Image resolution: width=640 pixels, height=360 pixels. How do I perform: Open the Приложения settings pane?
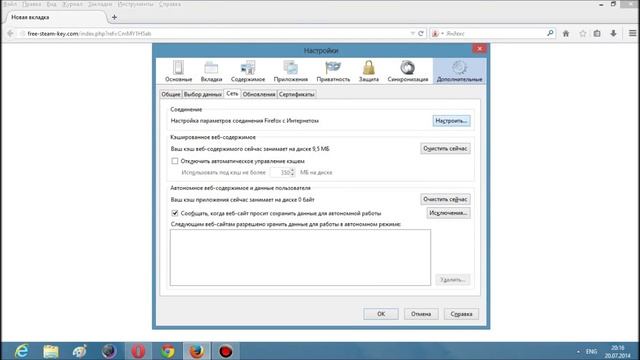click(x=291, y=71)
